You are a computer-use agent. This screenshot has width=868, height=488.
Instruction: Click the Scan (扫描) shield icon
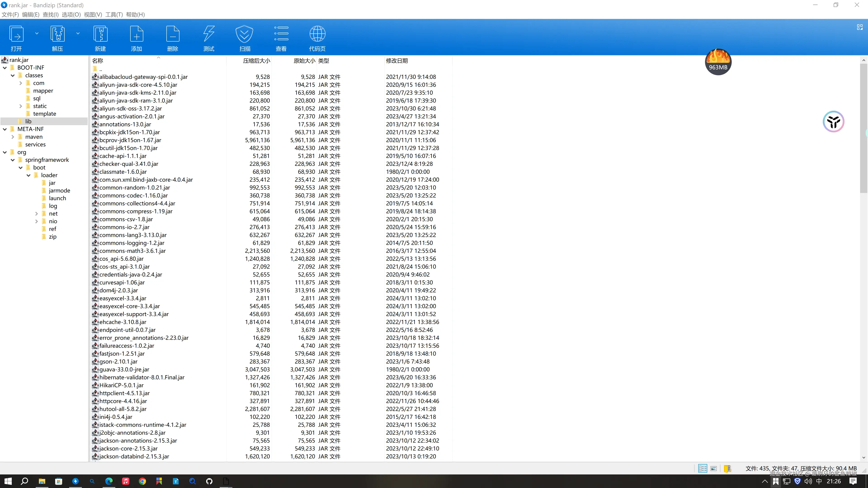[x=245, y=34]
